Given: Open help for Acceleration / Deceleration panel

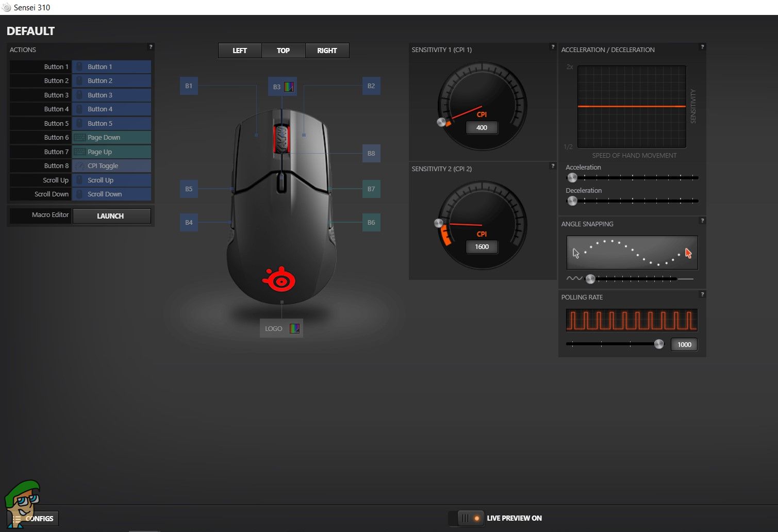Looking at the screenshot, I should pyautogui.click(x=702, y=47).
